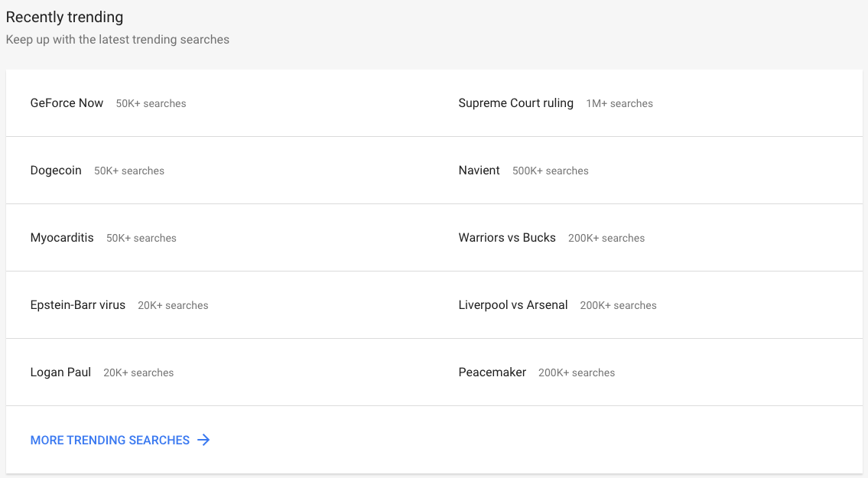
Task: Click the 200K+ searches label beside Peacemaker
Action: pos(577,372)
